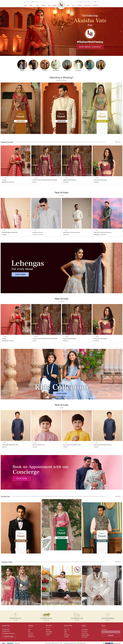Open the user account icon in header
123x644 pixels.
pos(98,2)
